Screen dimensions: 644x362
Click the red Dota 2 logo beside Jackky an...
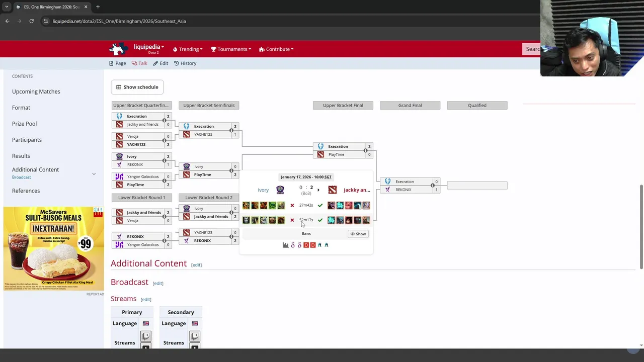(333, 190)
